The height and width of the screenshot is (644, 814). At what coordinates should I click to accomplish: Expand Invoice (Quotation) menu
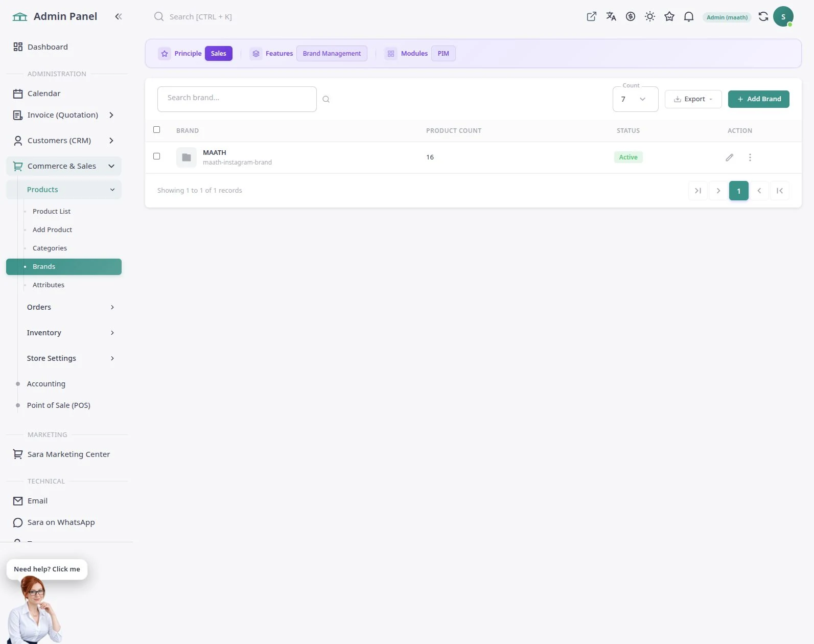tap(64, 115)
